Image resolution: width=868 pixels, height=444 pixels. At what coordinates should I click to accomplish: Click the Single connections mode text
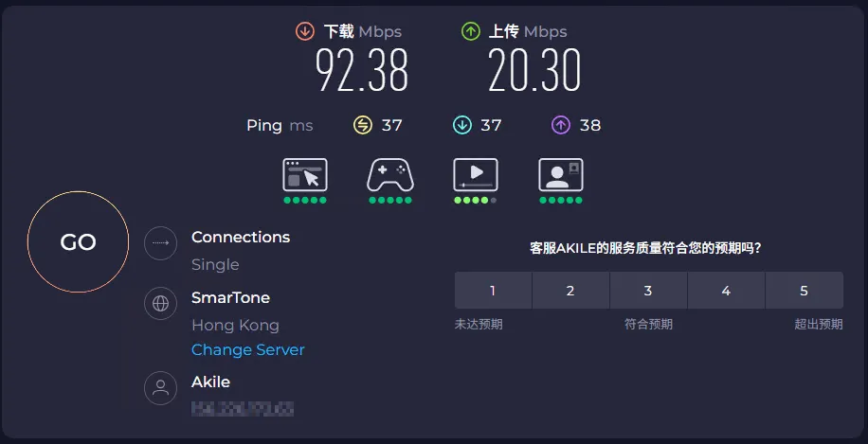point(215,264)
